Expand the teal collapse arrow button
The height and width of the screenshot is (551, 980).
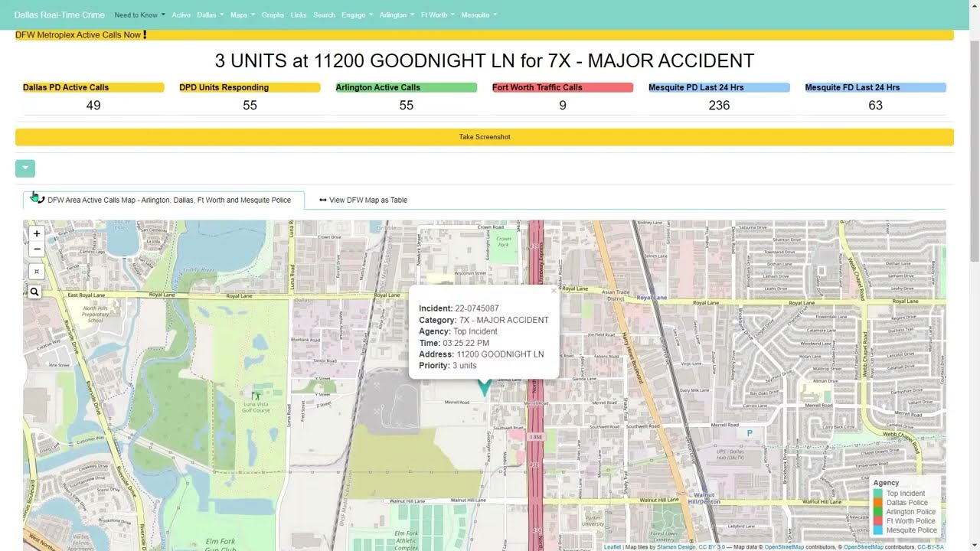(x=25, y=168)
